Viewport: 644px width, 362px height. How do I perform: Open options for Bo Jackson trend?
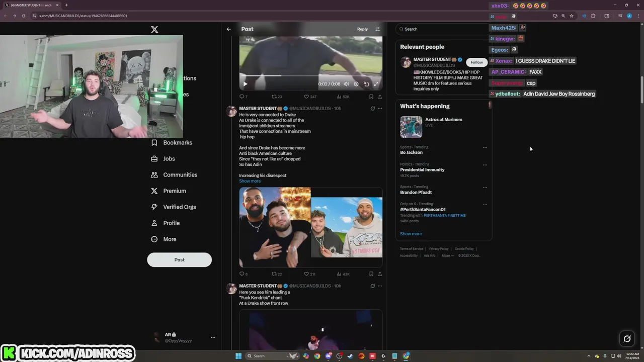[485, 148]
